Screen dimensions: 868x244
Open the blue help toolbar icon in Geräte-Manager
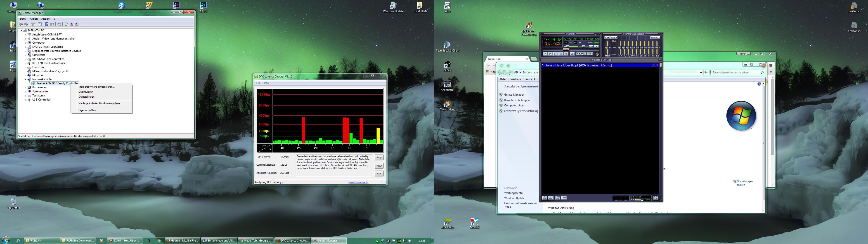(47, 24)
